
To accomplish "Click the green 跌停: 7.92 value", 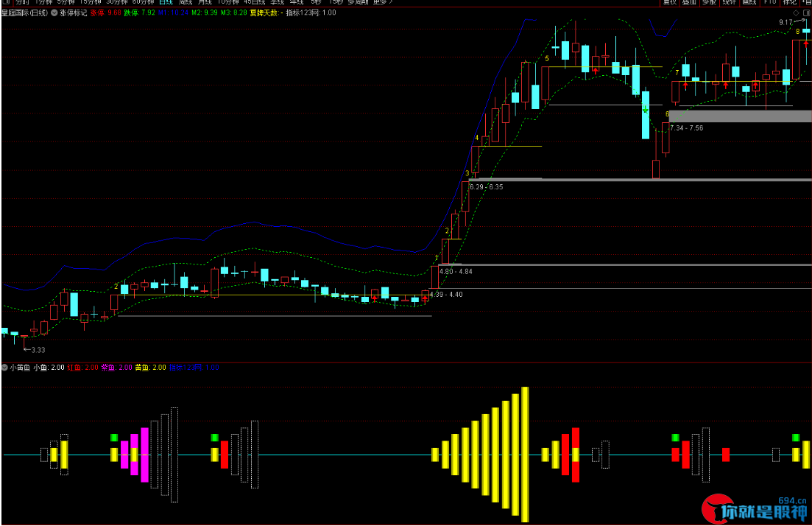I will click(x=140, y=13).
